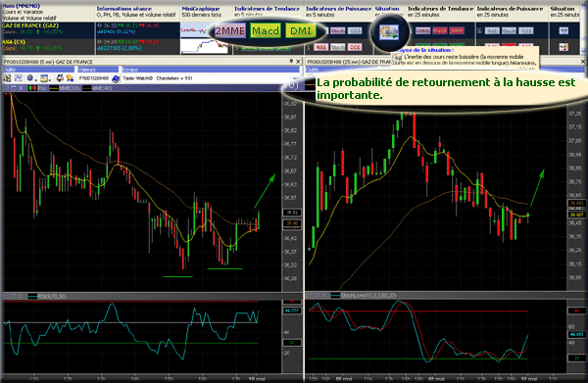The width and height of the screenshot is (588, 383).
Task: Expand the globe icon dropdown arrow
Action: (36, 79)
